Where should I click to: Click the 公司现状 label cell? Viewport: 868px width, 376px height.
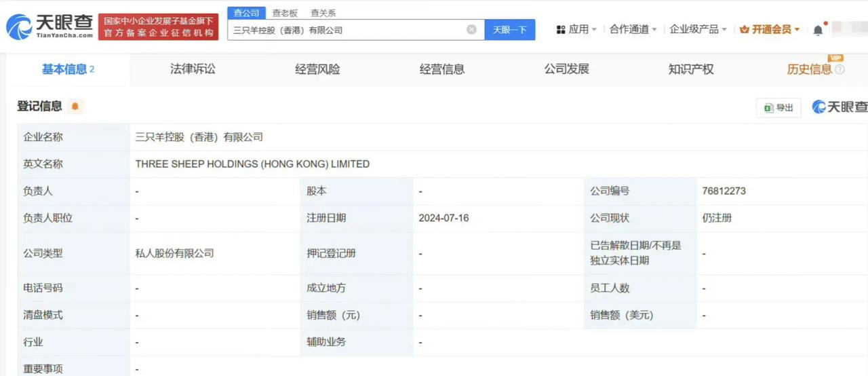point(640,219)
